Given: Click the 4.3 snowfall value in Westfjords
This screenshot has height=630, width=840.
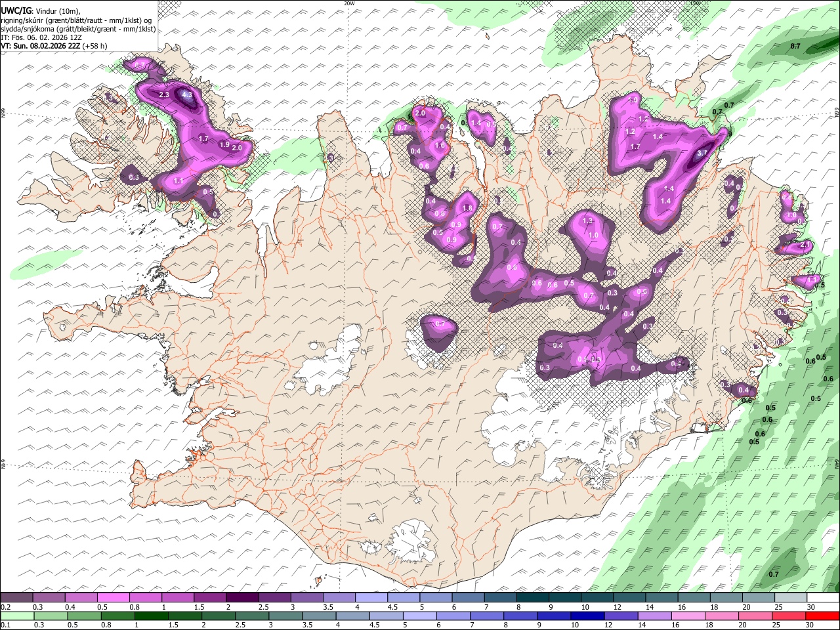Looking at the screenshot, I should pyautogui.click(x=187, y=95).
